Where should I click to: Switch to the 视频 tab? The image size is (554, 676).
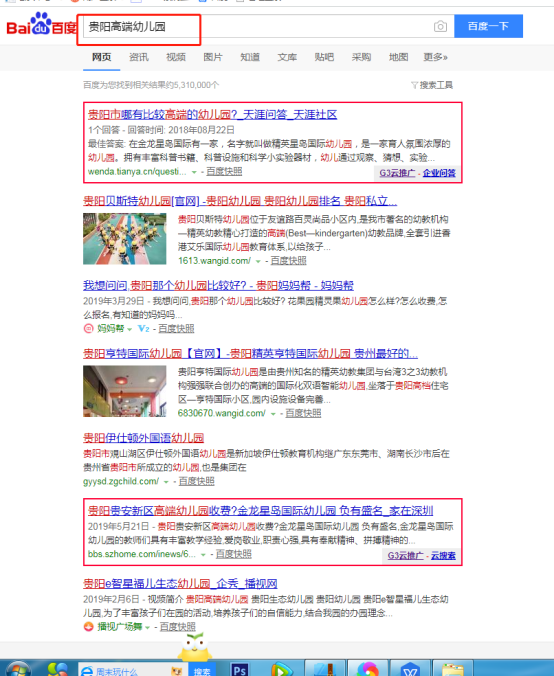point(176,57)
